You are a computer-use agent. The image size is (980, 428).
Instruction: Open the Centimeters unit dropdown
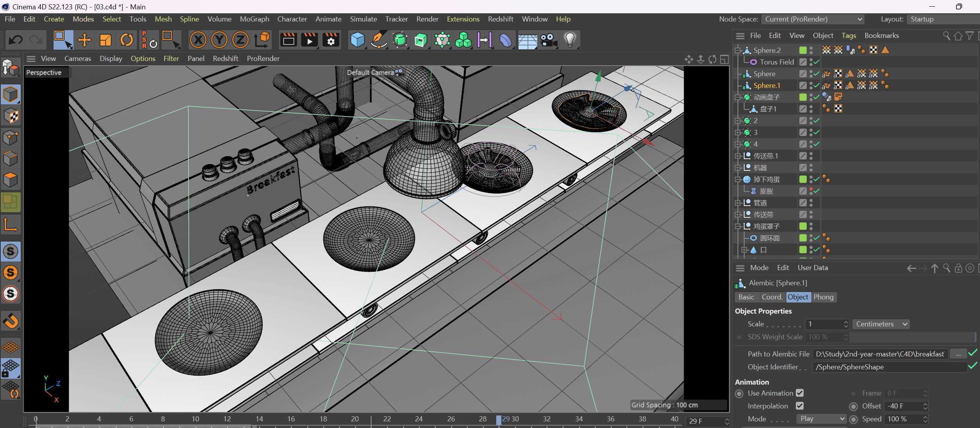point(881,324)
